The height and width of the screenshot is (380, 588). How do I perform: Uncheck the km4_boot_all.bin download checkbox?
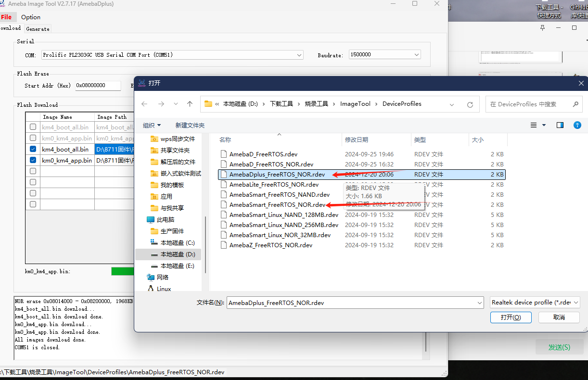[32, 149]
